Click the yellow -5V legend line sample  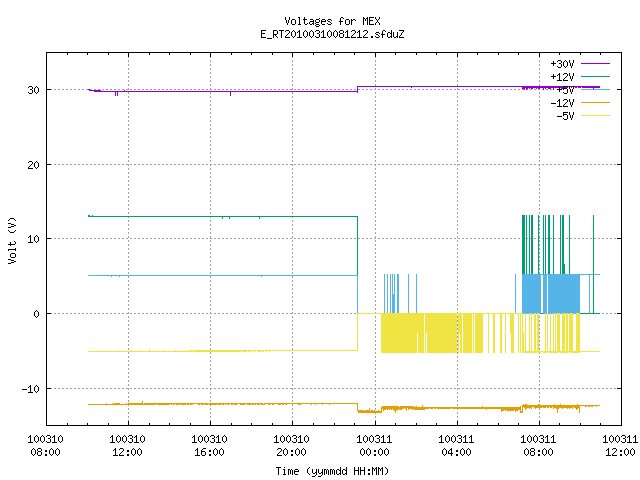pos(595,116)
